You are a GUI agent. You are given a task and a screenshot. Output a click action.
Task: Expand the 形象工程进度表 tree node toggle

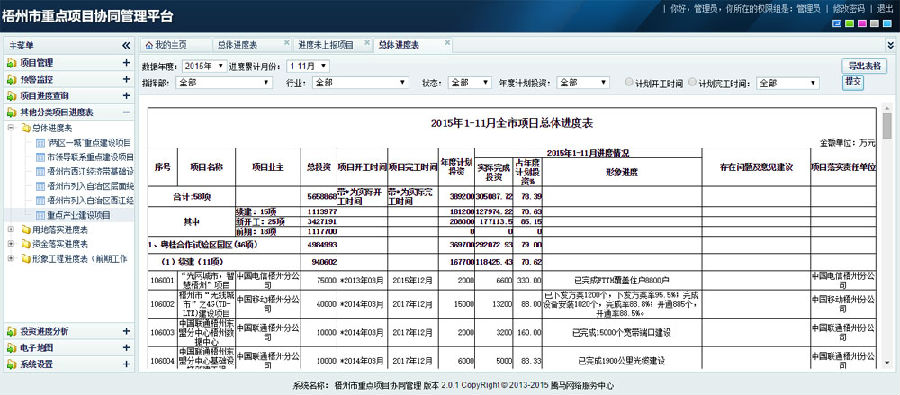[x=10, y=259]
